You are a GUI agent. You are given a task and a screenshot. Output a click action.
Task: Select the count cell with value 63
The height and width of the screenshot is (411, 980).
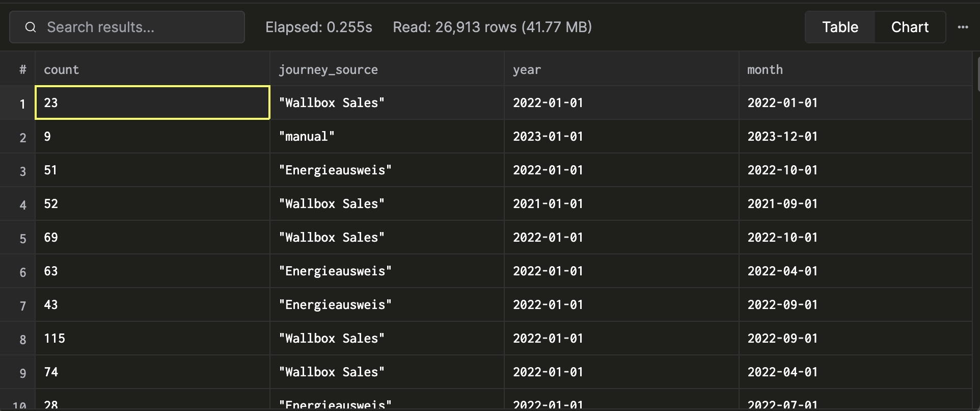coord(152,271)
